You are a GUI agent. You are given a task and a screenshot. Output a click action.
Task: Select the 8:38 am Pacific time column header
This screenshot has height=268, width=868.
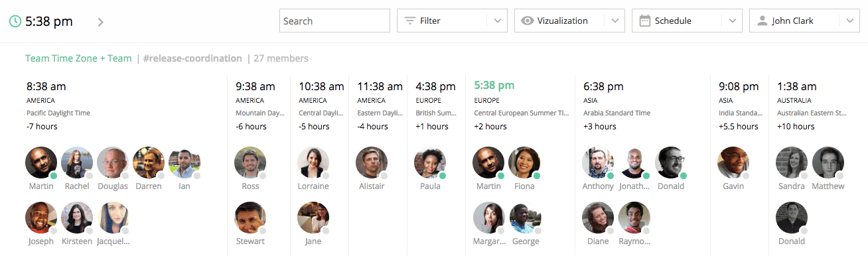[x=46, y=86]
